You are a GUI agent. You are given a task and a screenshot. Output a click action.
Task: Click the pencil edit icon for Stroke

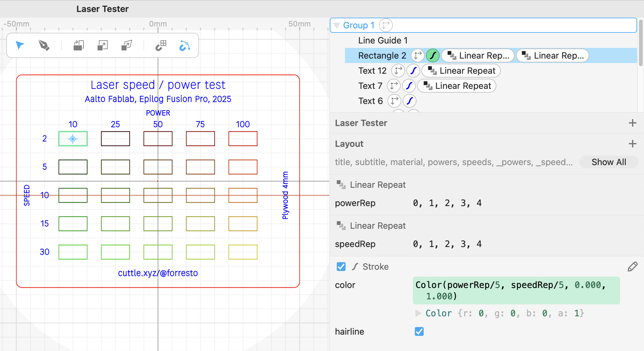coord(632,267)
